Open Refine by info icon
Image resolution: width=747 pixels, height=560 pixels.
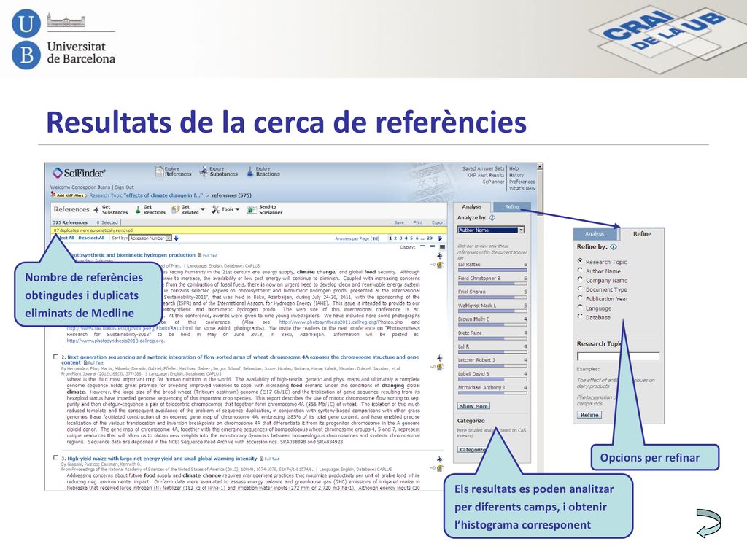613,246
